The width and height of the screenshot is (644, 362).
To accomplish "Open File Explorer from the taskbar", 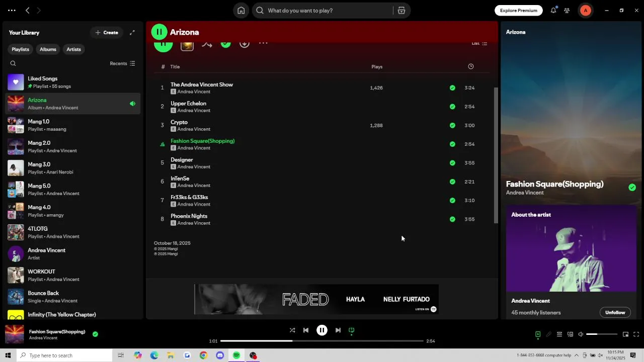I will point(171,355).
